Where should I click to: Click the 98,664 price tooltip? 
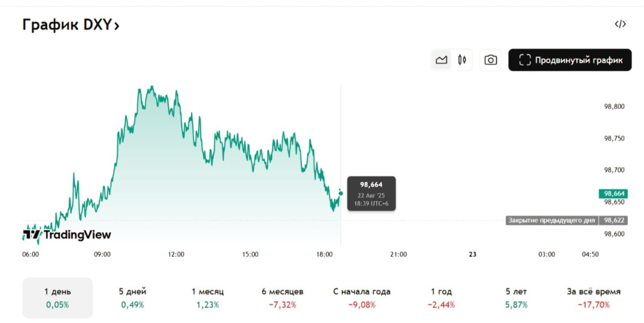(x=371, y=193)
